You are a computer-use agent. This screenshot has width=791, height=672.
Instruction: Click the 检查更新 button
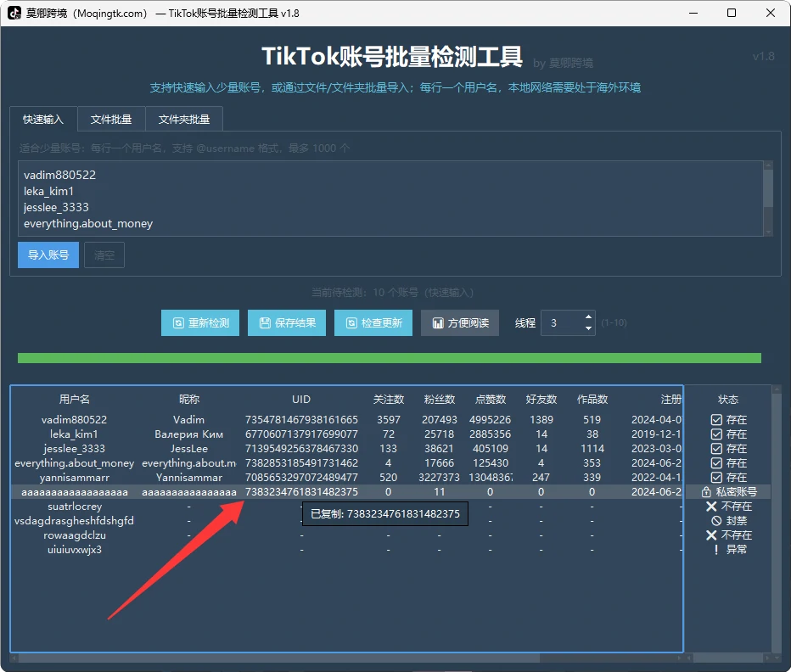pyautogui.click(x=373, y=323)
